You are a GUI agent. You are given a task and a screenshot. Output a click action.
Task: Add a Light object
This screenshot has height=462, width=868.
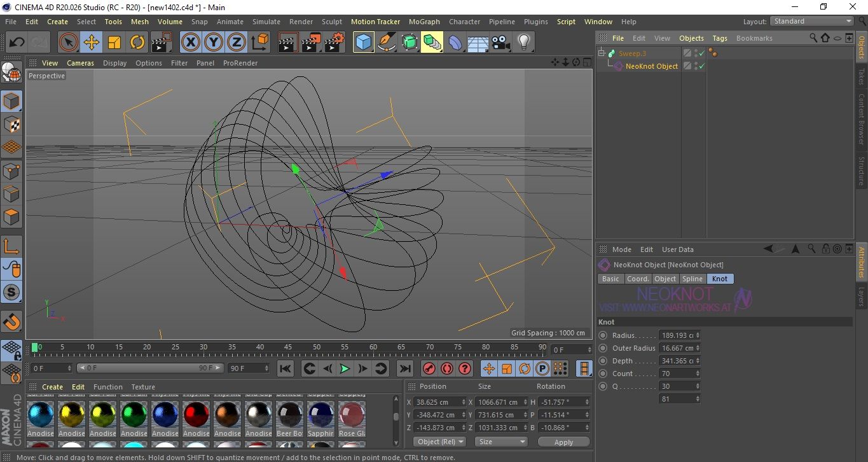(x=523, y=43)
